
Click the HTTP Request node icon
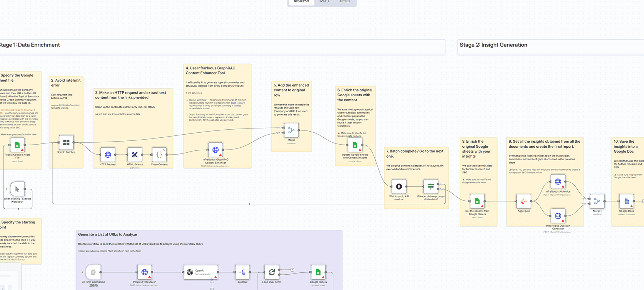(x=108, y=155)
